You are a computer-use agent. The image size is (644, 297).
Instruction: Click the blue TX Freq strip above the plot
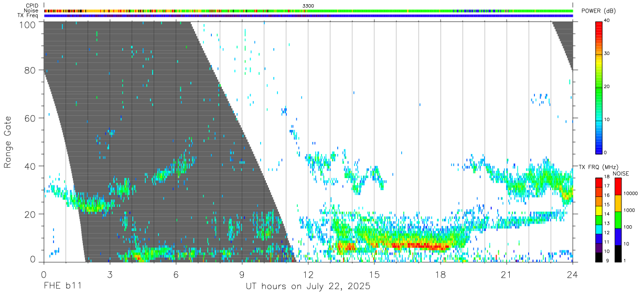(x=308, y=16)
